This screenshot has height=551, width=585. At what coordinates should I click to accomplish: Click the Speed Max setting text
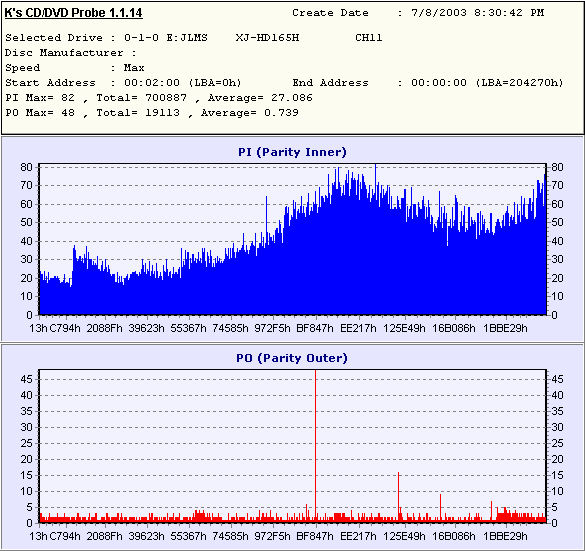coord(75,68)
